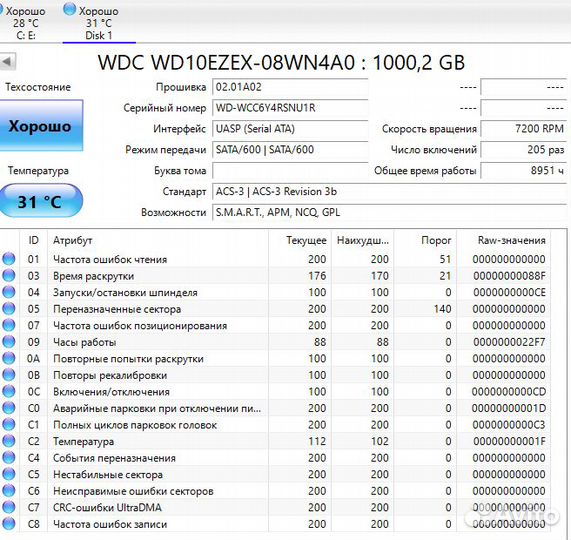Select the CRC-ошибки UltraDMA row
Viewport: 571px width, 540px height.
pyautogui.click(x=275, y=508)
